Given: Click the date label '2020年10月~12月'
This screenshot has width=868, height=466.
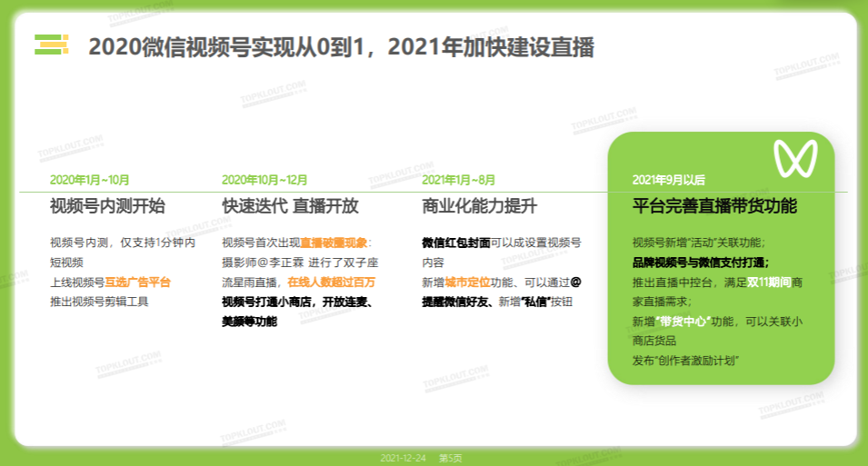Looking at the screenshot, I should coord(264,180).
